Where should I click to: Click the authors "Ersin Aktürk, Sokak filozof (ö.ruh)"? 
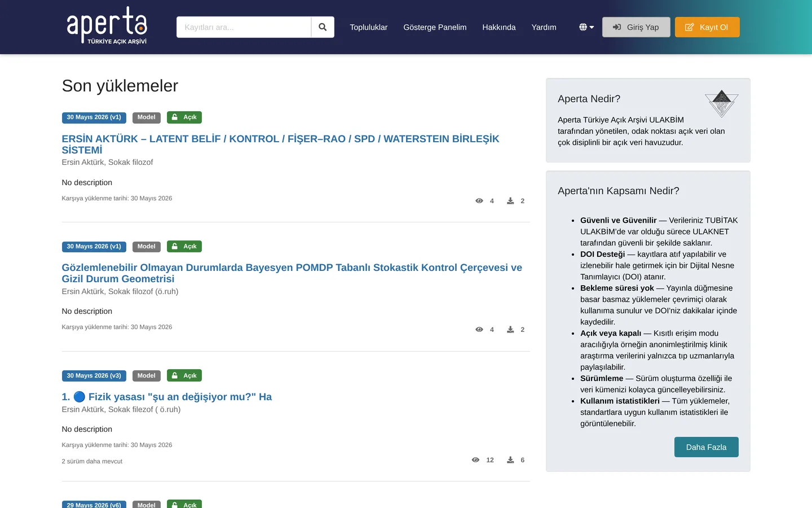click(120, 291)
